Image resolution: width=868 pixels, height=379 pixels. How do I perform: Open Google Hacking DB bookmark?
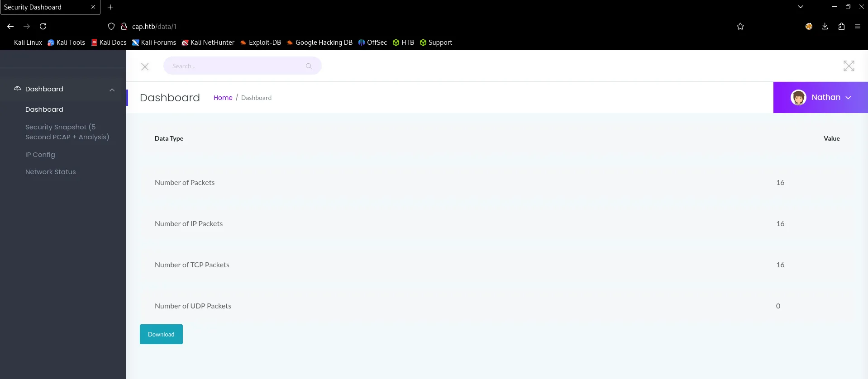(x=320, y=43)
